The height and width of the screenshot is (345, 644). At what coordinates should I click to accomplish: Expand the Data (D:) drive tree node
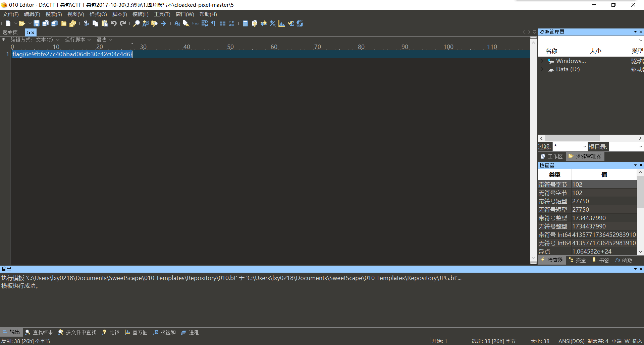[542, 69]
